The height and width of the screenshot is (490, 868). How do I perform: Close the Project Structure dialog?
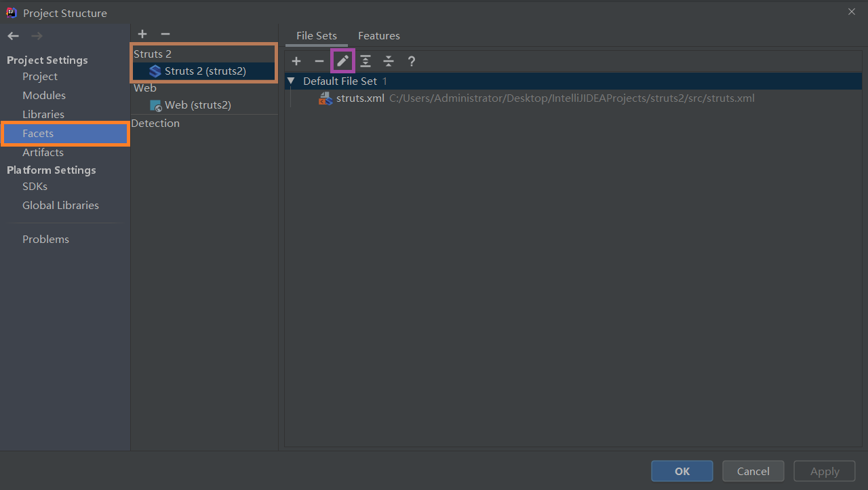click(x=852, y=12)
